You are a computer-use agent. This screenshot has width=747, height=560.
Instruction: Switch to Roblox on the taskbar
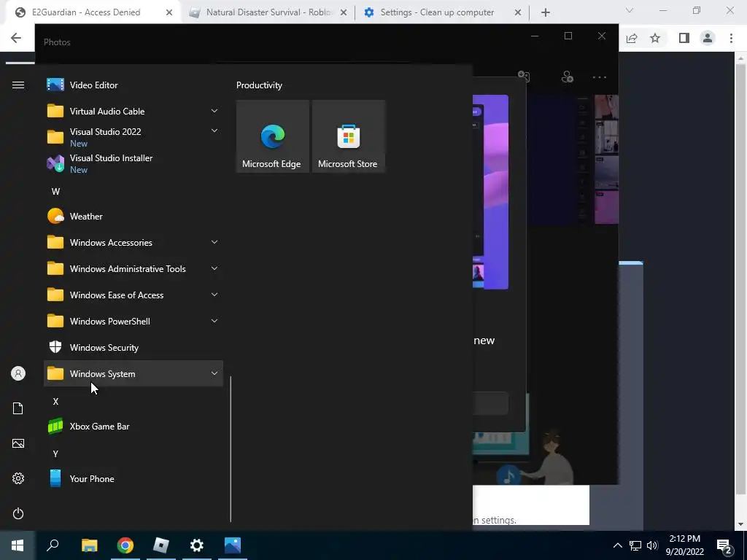click(x=161, y=545)
